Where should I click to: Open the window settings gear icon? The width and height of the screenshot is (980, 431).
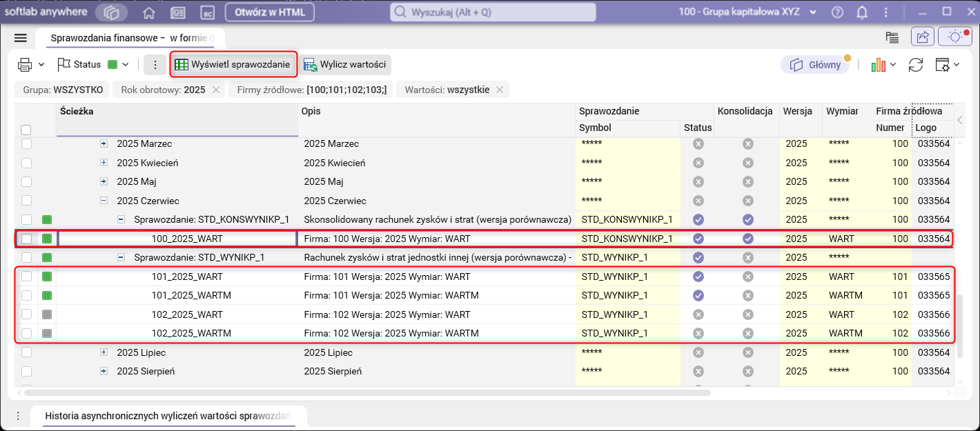[943, 65]
